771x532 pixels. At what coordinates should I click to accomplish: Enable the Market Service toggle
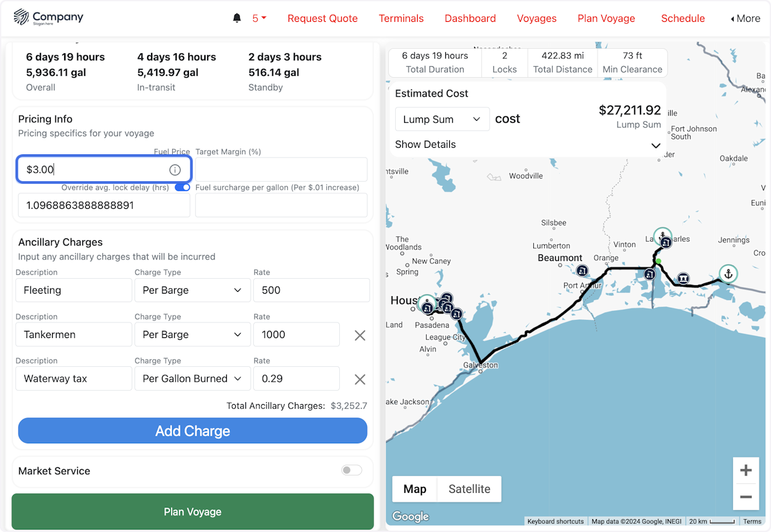point(351,470)
